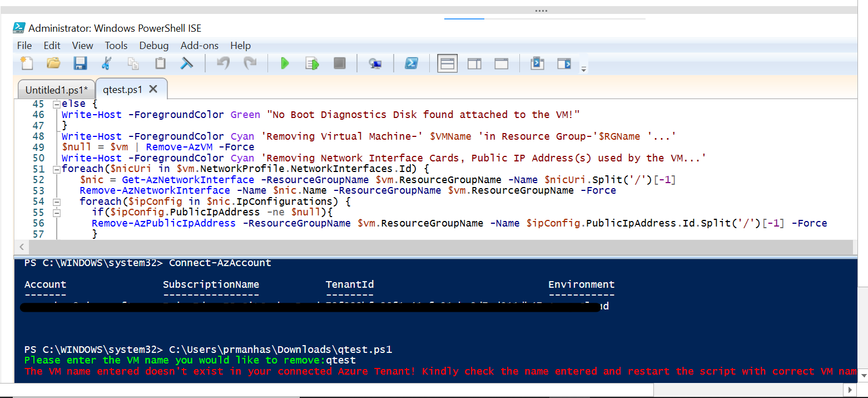
Task: Show the Command Add-on icon
Action: [x=564, y=63]
